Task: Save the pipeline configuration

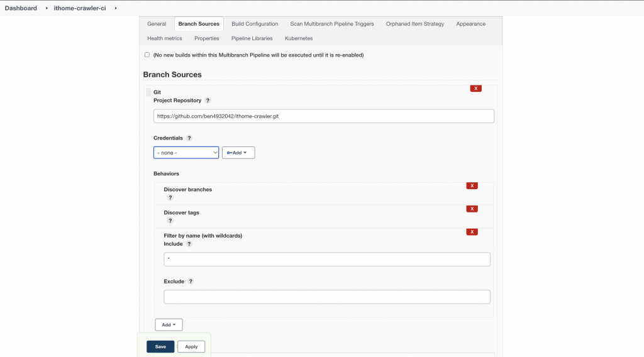Action: (x=160, y=346)
